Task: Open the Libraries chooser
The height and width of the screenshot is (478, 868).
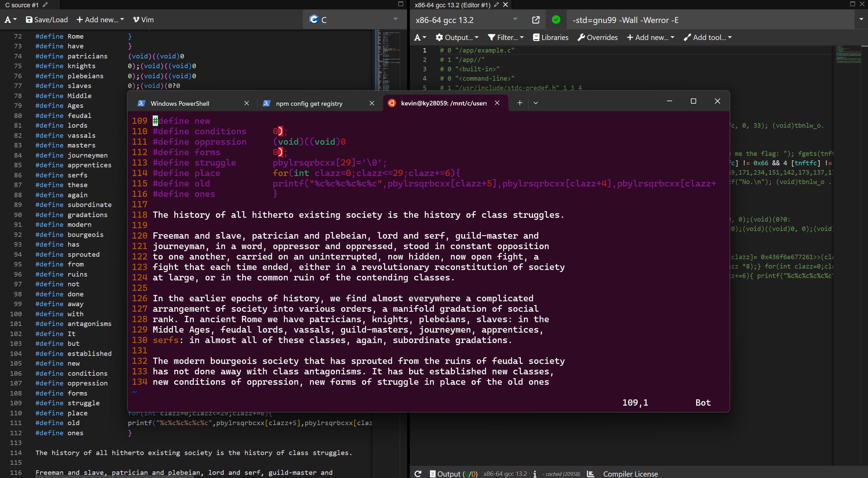Action: coord(550,38)
